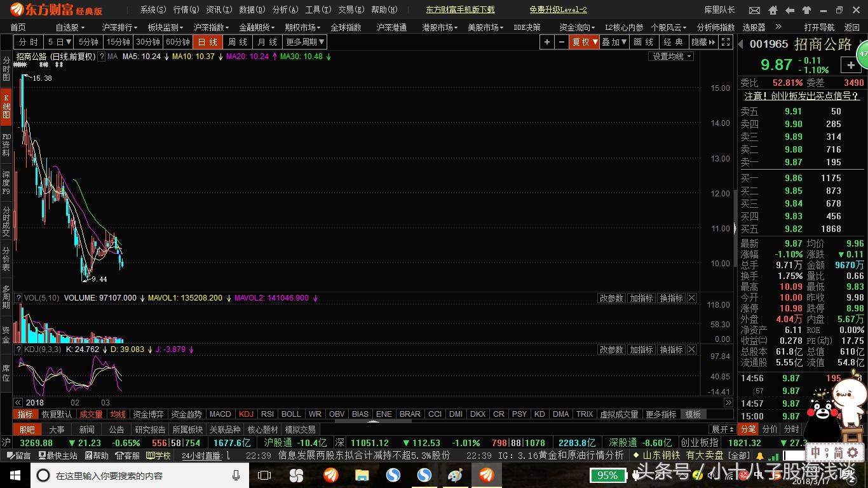
Task: Open the 5日 period dropdown
Action: point(59,42)
